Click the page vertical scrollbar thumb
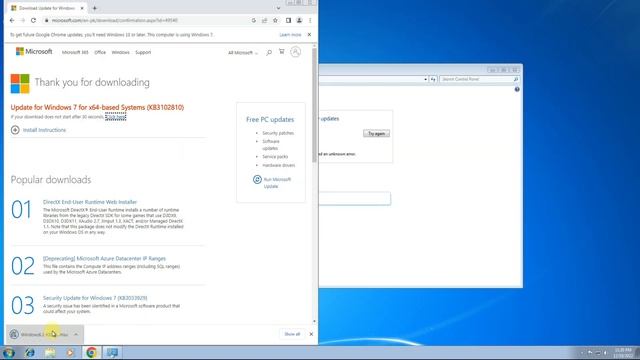 [x=314, y=104]
